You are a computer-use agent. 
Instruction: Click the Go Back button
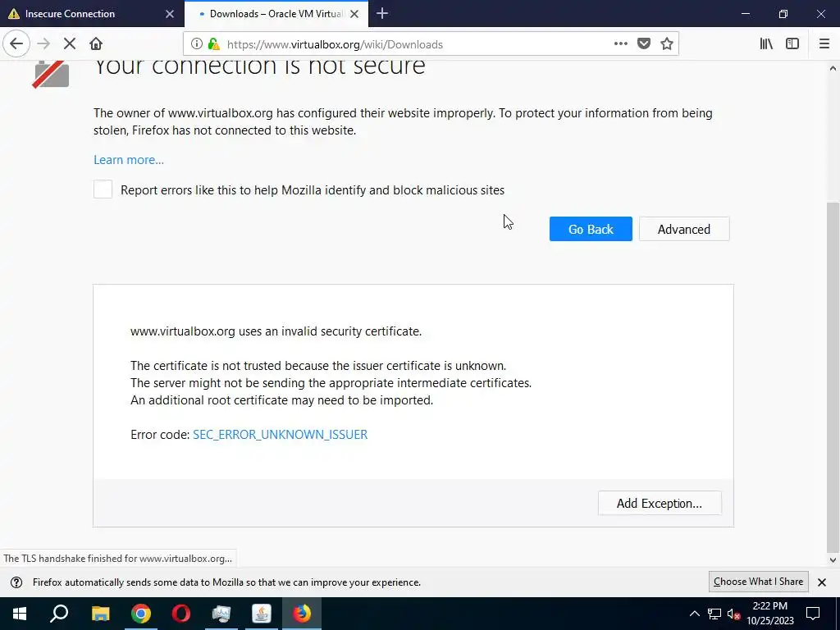[591, 229]
